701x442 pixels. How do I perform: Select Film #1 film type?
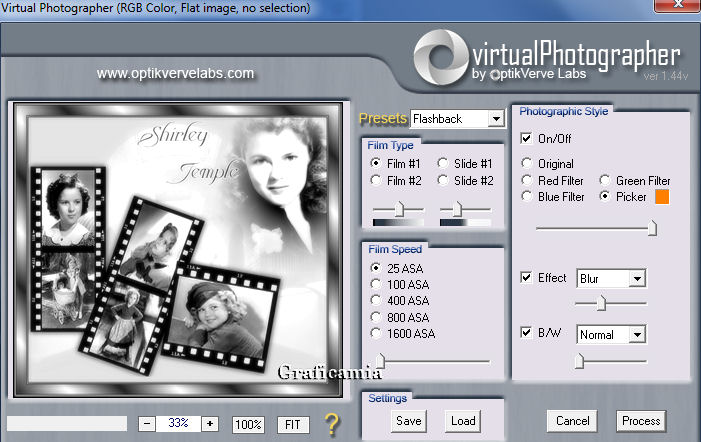tap(376, 163)
